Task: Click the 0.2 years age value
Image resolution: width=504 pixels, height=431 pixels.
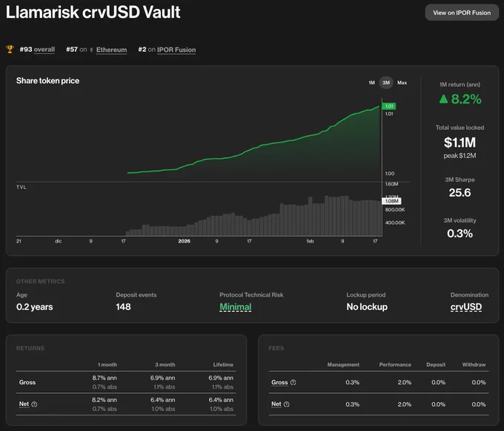Action: pyautogui.click(x=35, y=307)
